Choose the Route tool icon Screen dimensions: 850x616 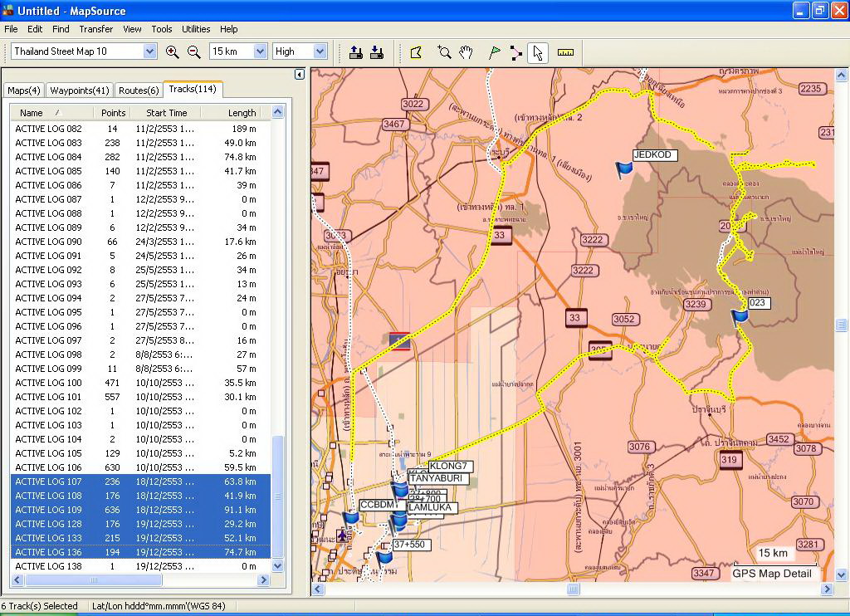point(515,52)
